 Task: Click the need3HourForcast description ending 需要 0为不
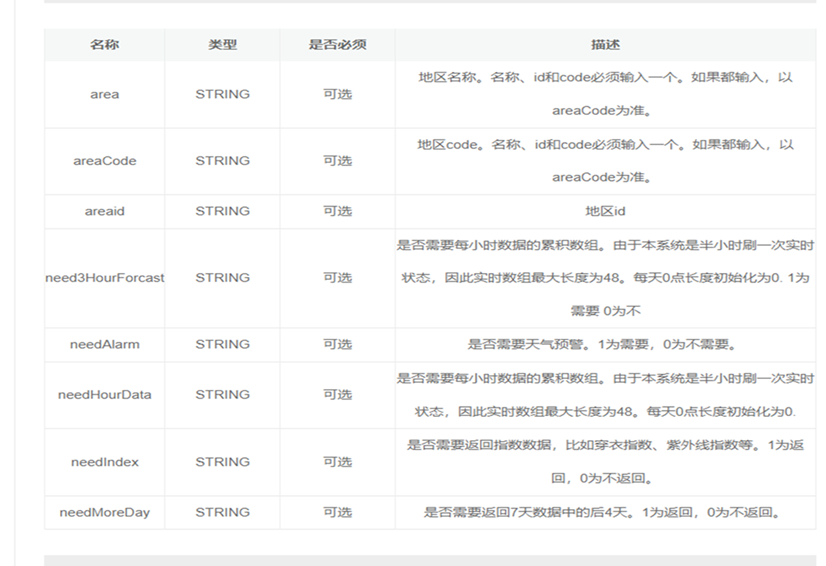tap(605, 278)
